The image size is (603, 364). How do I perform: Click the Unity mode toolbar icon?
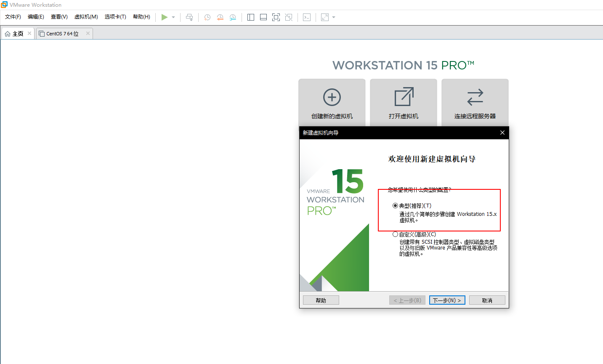coord(289,17)
